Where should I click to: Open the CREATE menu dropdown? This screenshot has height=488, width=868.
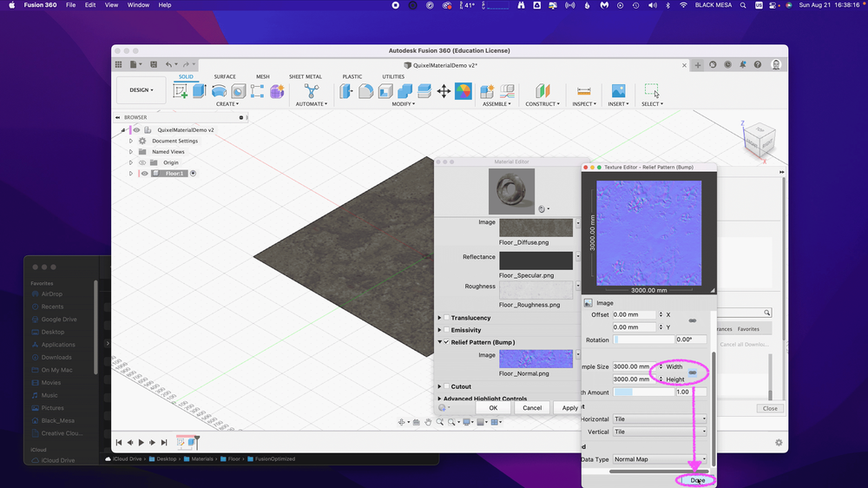[227, 104]
